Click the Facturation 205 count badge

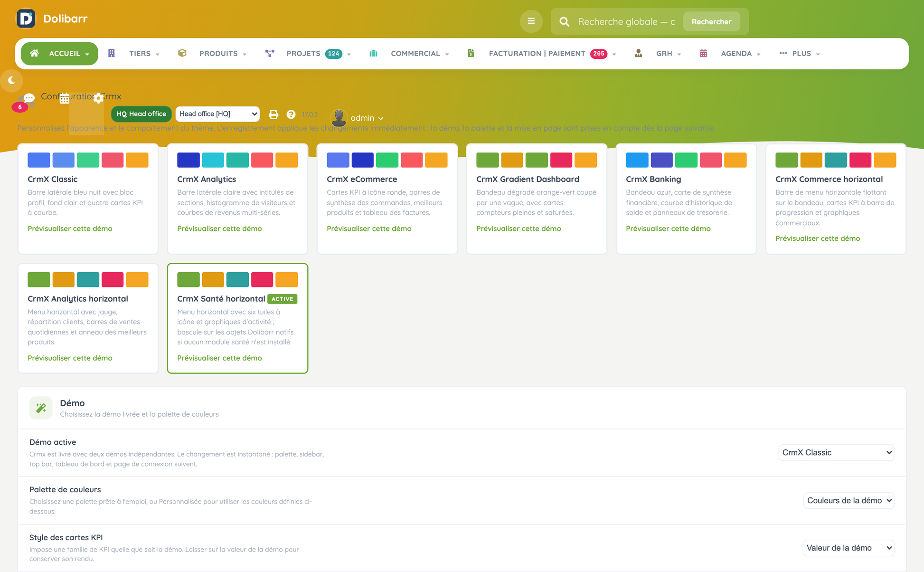coord(599,54)
